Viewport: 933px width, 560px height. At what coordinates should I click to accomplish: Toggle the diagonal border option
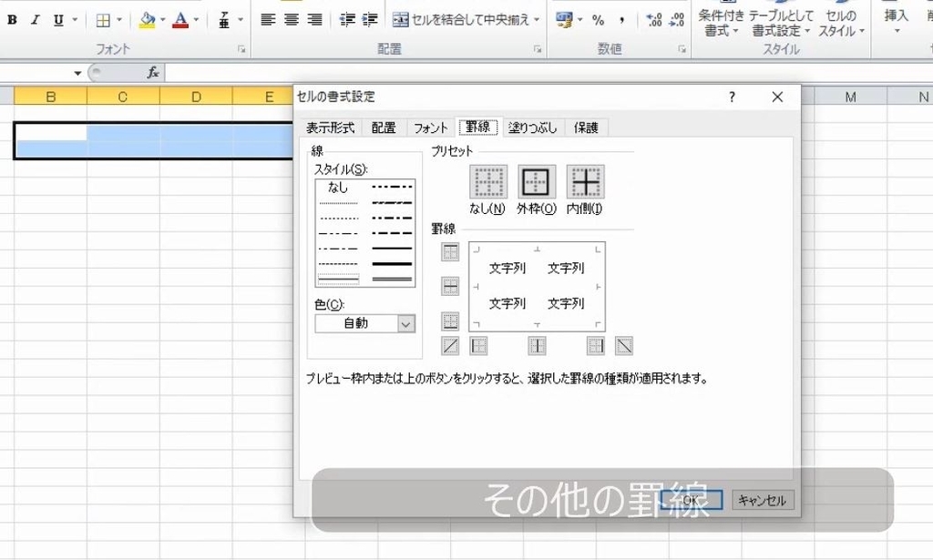point(450,345)
